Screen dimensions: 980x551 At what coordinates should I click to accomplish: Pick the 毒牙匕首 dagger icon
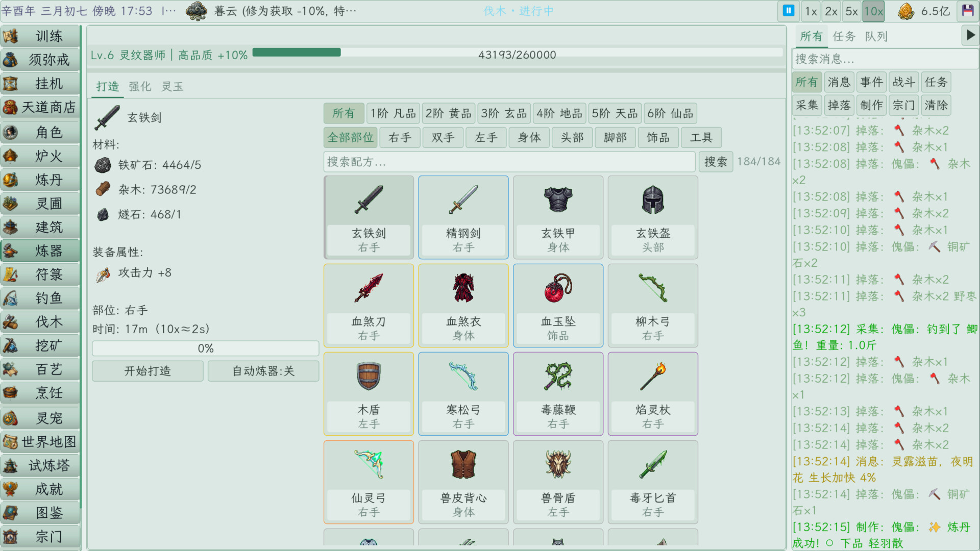coord(653,465)
